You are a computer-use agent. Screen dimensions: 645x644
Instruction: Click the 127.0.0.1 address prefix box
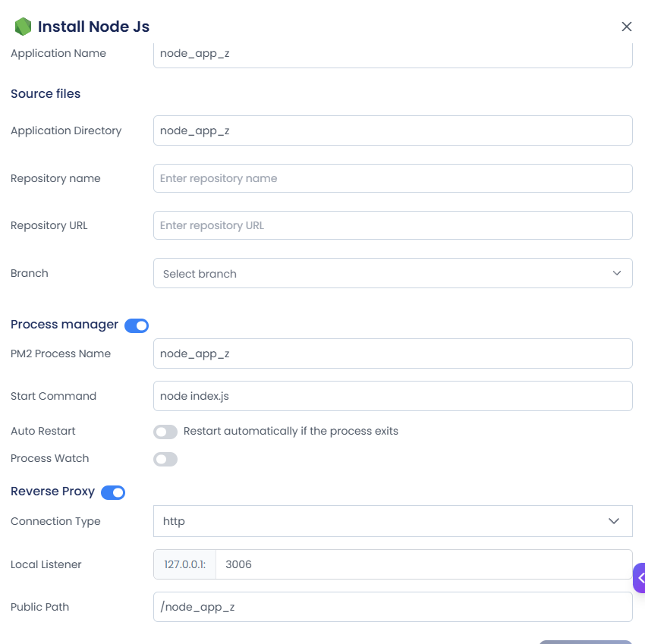184,564
